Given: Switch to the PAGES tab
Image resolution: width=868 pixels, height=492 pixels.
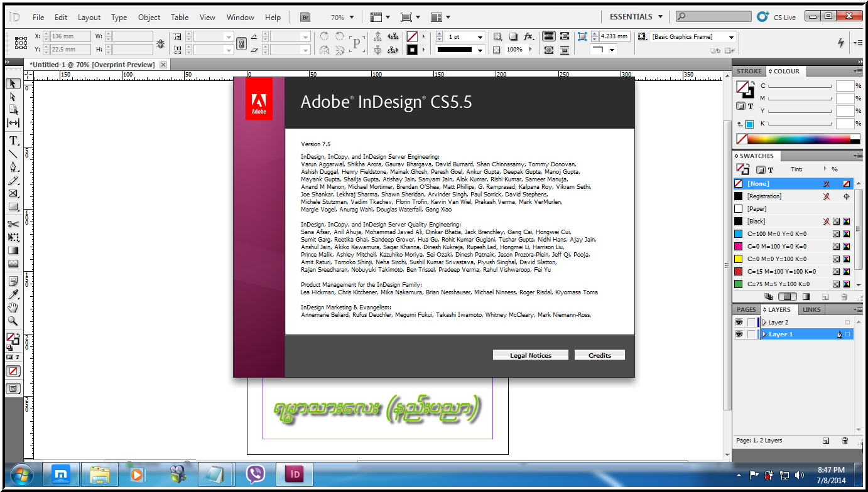Looking at the screenshot, I should [746, 309].
